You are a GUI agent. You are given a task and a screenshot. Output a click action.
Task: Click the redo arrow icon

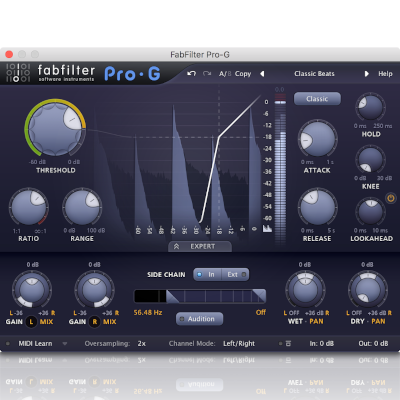(x=207, y=73)
